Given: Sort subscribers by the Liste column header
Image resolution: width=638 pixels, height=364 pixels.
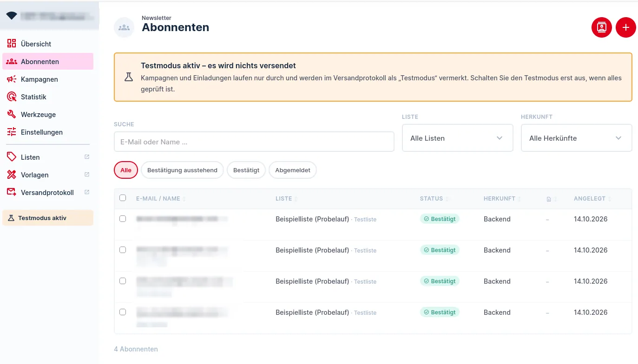Looking at the screenshot, I should (x=286, y=199).
